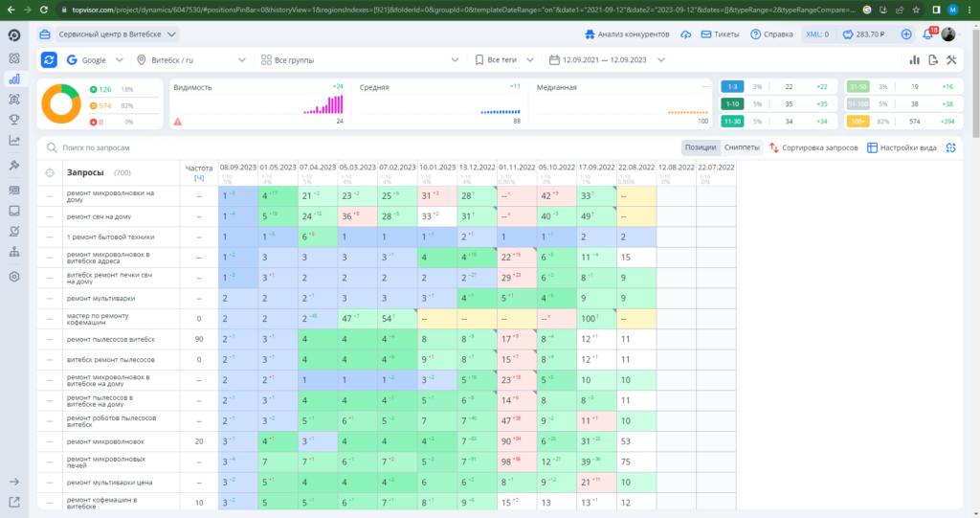Open the Все теги dropdown

point(503,60)
